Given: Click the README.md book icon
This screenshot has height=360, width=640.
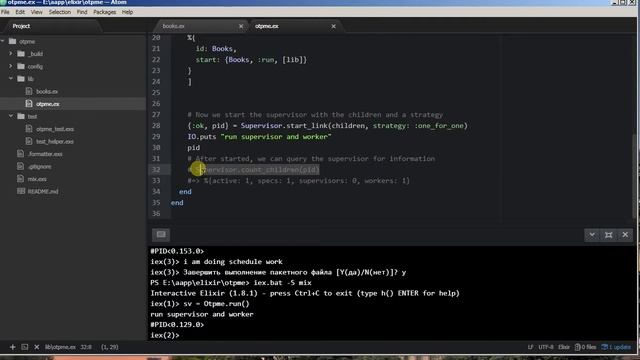Looking at the screenshot, I should (21, 191).
